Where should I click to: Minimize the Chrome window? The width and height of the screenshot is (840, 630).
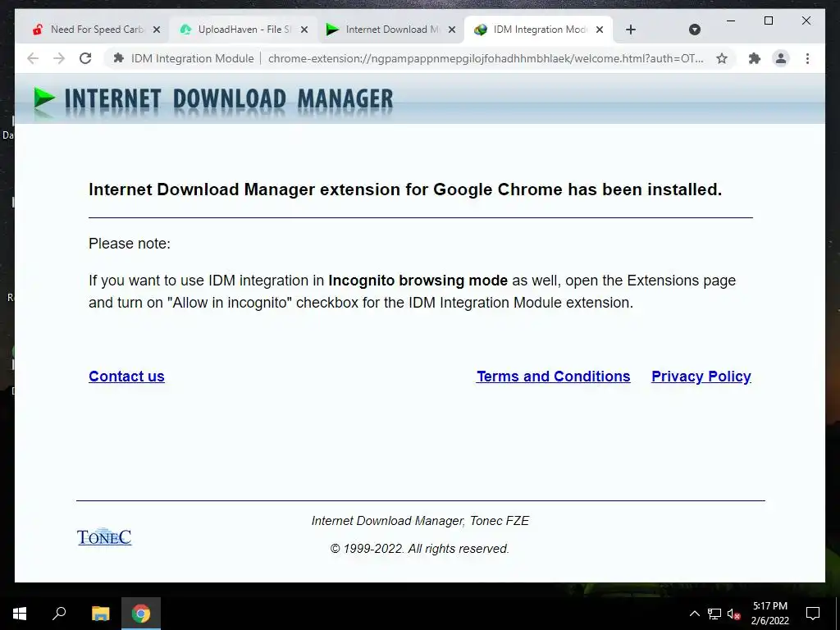pos(731,21)
